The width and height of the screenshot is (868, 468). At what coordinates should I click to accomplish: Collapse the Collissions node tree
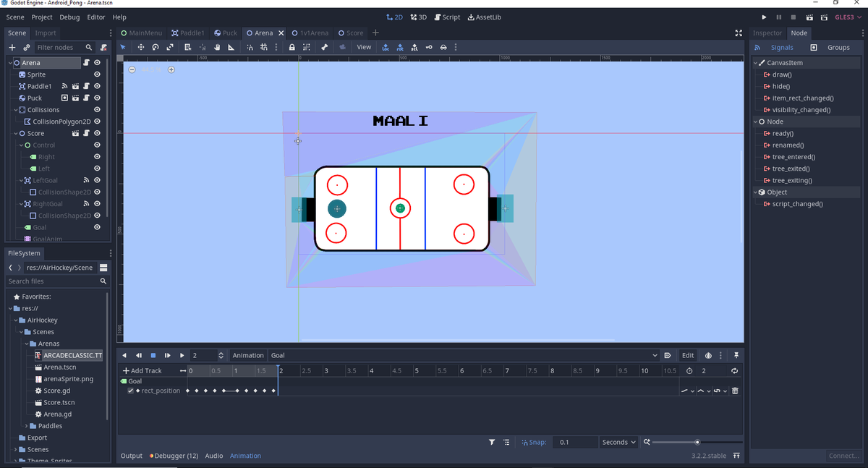point(14,110)
